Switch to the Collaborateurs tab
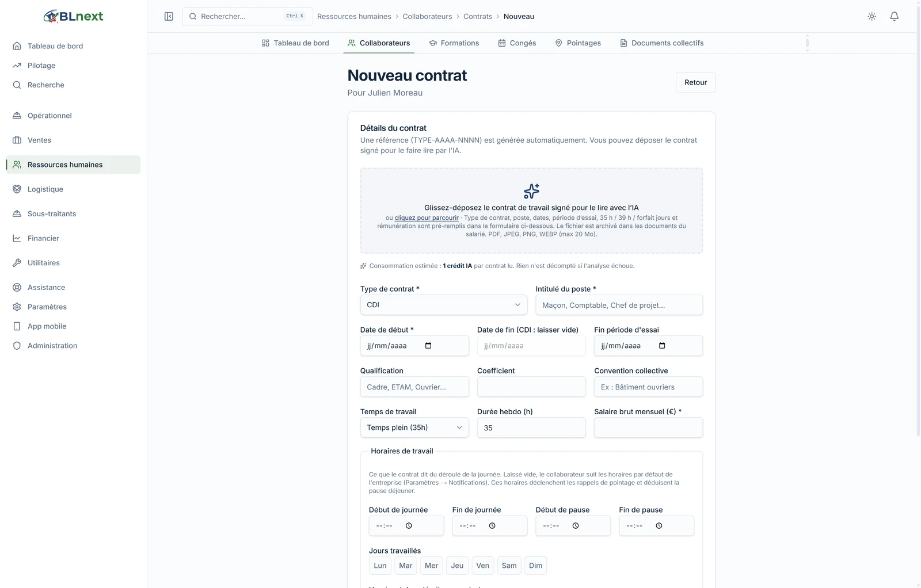 [x=379, y=43]
